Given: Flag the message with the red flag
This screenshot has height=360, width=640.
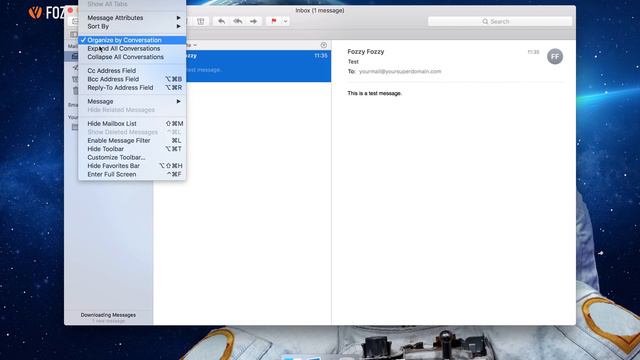Looking at the screenshot, I should (273, 21).
